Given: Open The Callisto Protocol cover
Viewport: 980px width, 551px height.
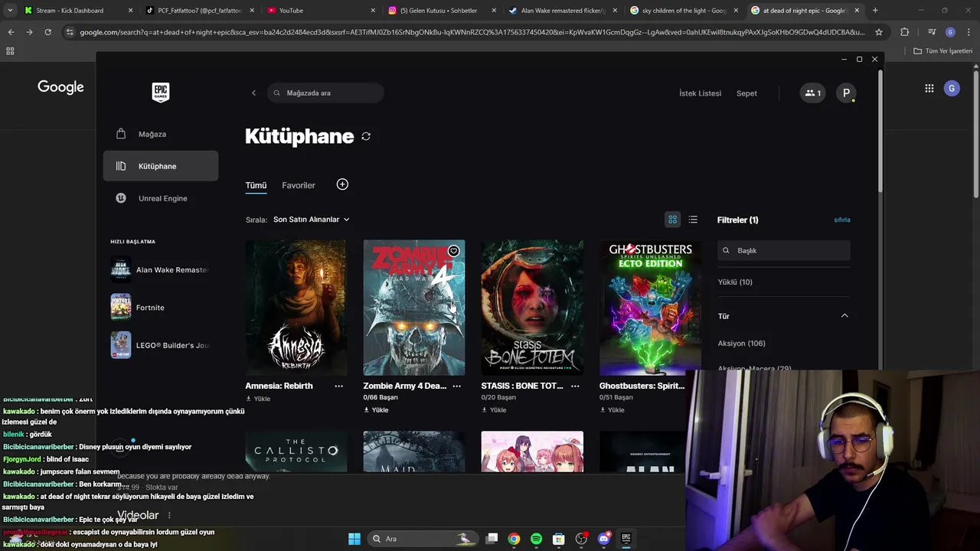Looking at the screenshot, I should 296,452.
